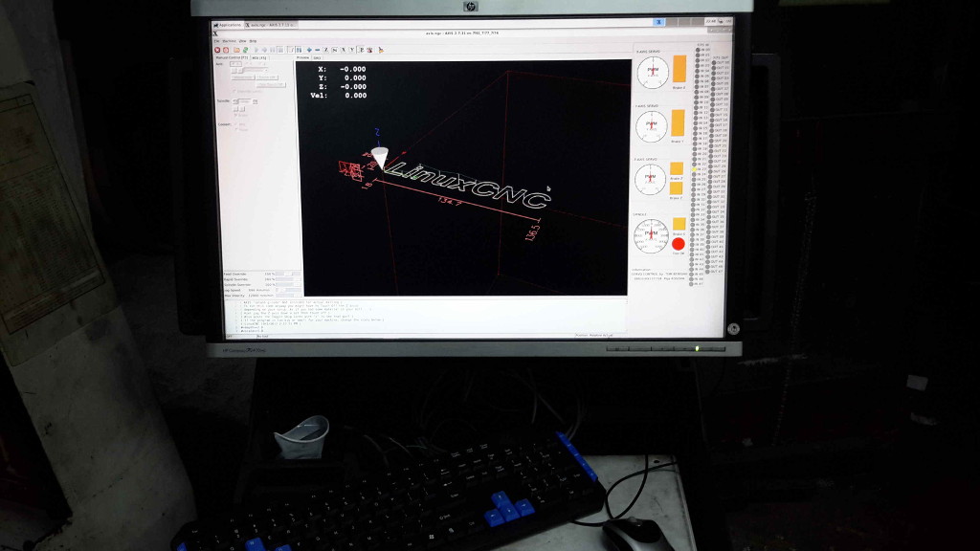The height and width of the screenshot is (551, 980).
Task: Start spindle clockwise with right spindle button
Action: (255, 101)
